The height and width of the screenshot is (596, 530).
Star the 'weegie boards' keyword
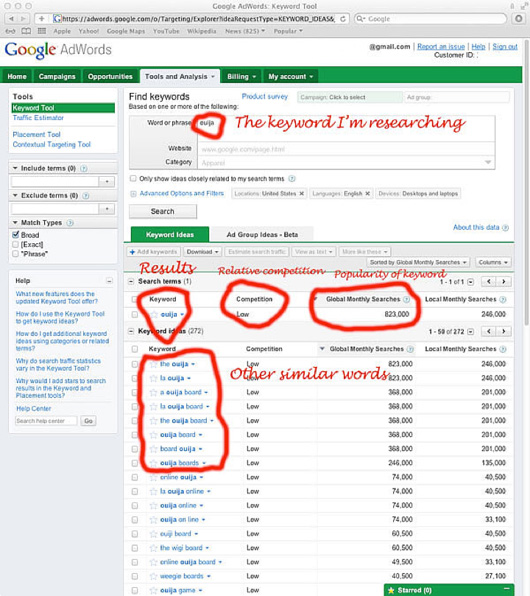click(153, 576)
